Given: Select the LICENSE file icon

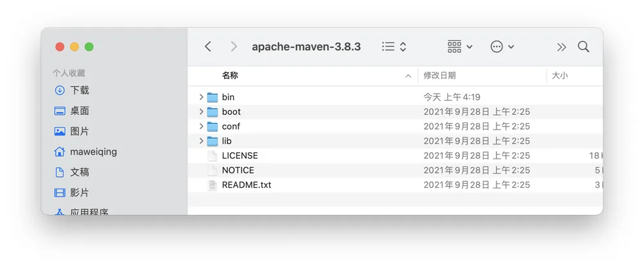Looking at the screenshot, I should coord(213,156).
